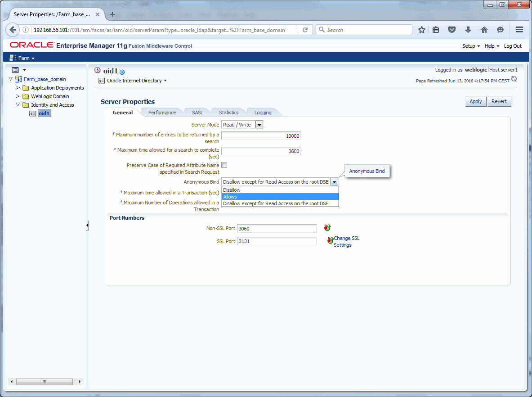Click the SSL Port input field

pos(277,241)
